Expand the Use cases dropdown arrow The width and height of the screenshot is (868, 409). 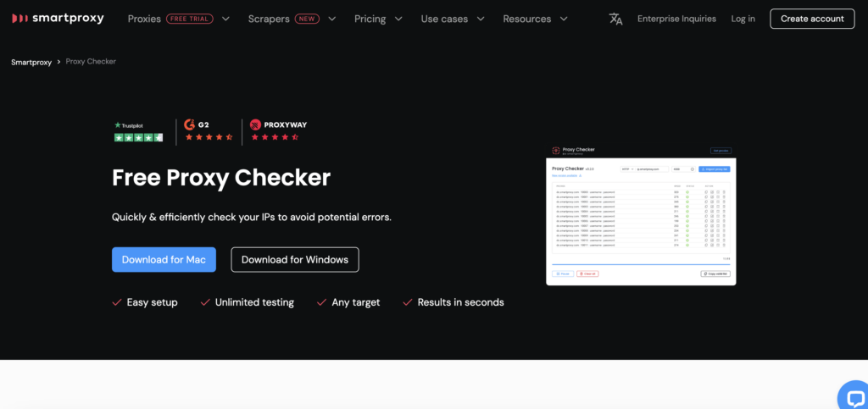coord(481,19)
